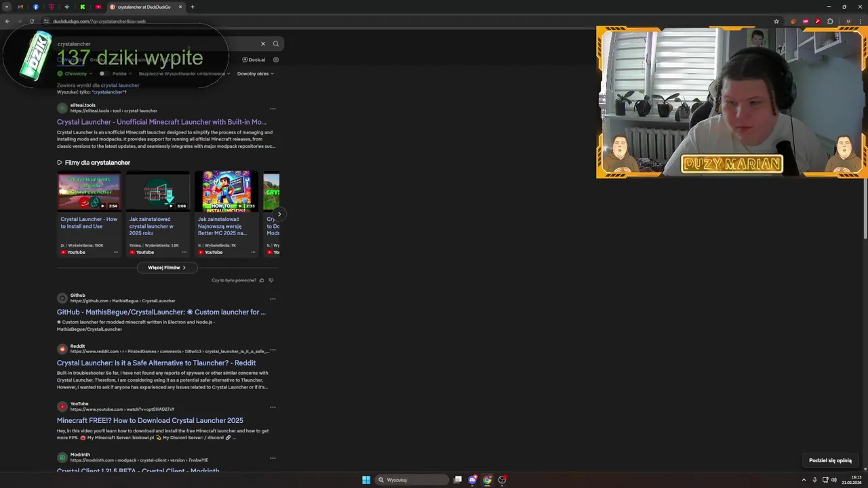
Task: Close the crystalancher DuckDuckGo tab
Action: pyautogui.click(x=180, y=7)
